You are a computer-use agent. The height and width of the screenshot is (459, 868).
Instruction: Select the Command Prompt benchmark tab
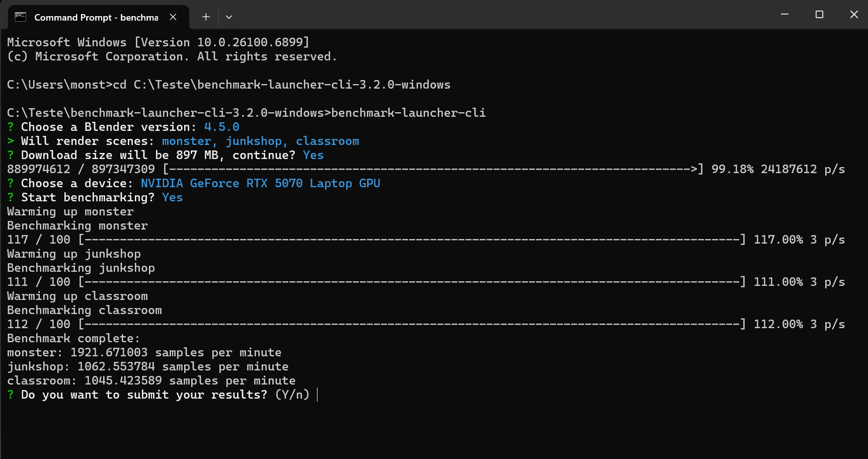pyautogui.click(x=96, y=17)
